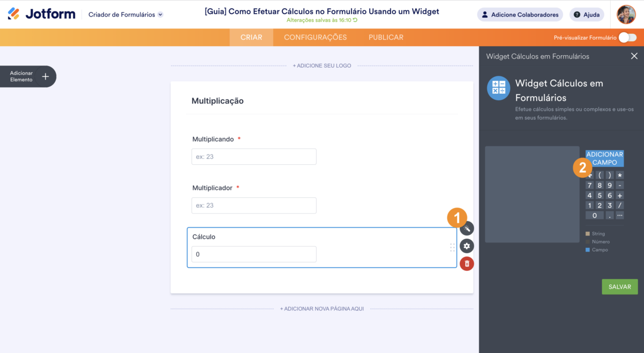Open the widget wizard wand icon

click(467, 229)
